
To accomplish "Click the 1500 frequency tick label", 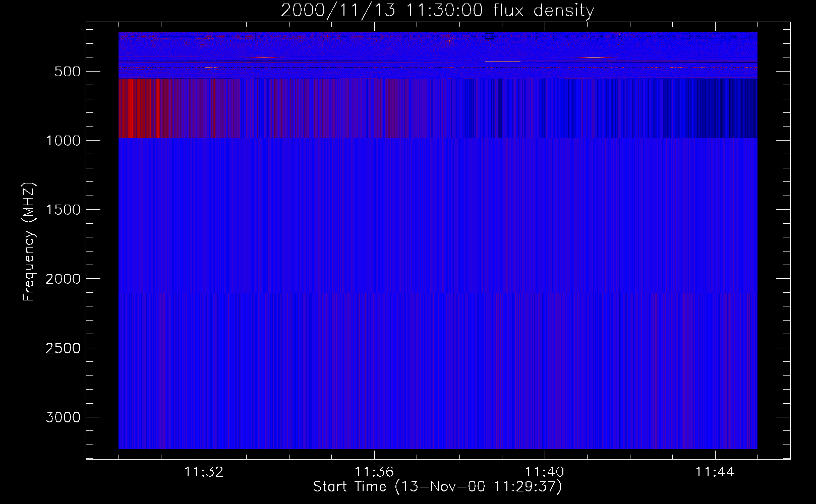I will pyautogui.click(x=63, y=210).
